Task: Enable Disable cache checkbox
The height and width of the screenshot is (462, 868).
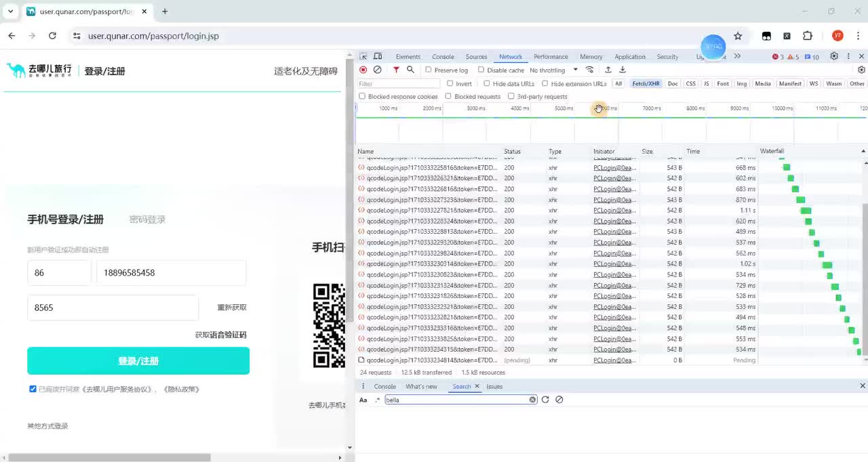Action: [481, 70]
